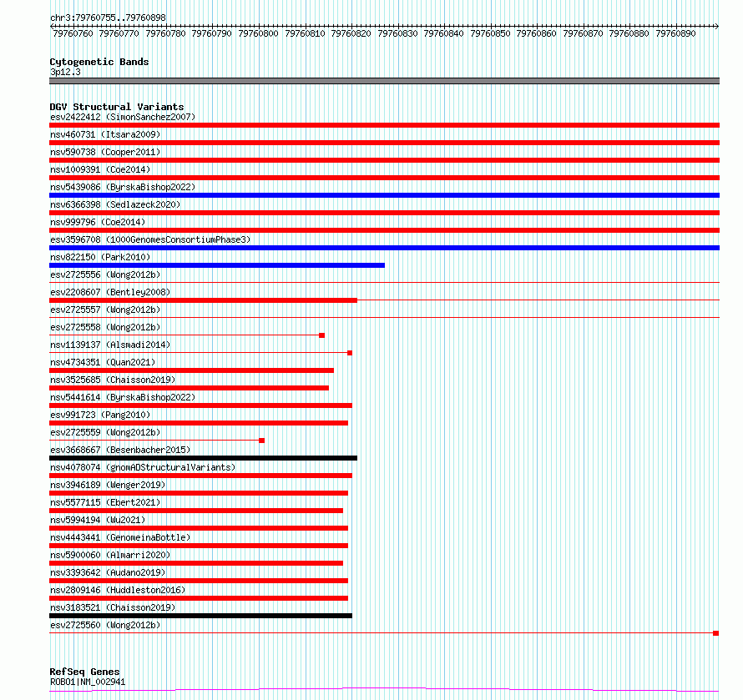Open the esv3668667 (Besenbacher2015) label

[x=120, y=450]
